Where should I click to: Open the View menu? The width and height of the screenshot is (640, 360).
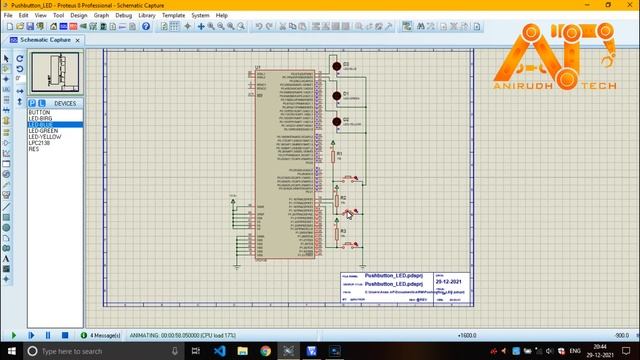click(40, 15)
